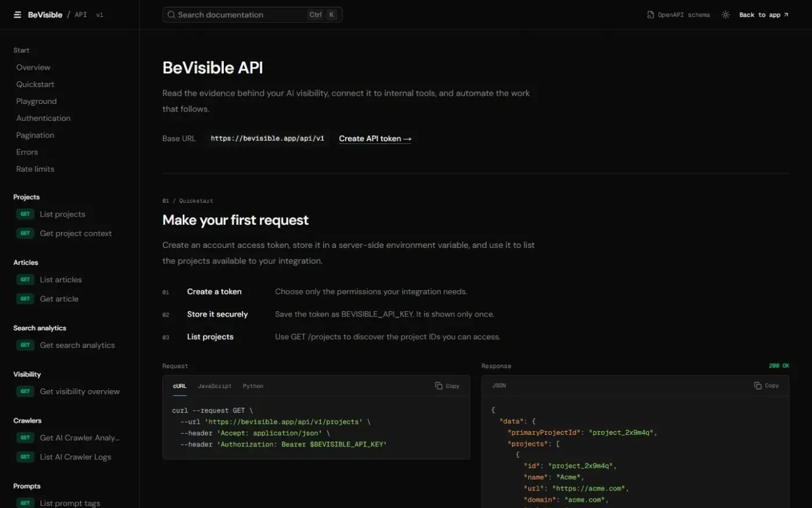This screenshot has width=812, height=508.
Task: Click the 'List projects' step title in quickstart
Action: click(211, 337)
